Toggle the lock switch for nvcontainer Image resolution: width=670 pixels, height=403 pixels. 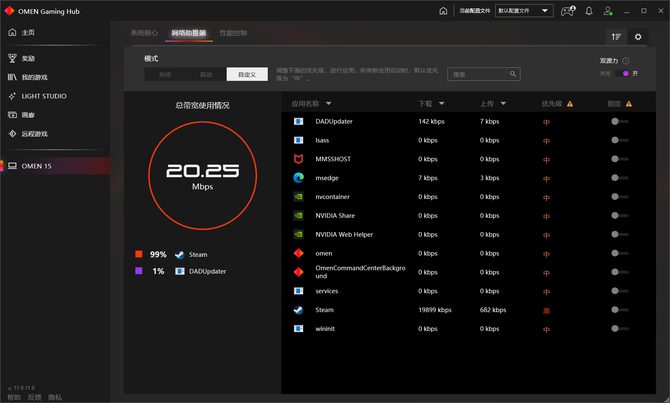click(x=620, y=197)
